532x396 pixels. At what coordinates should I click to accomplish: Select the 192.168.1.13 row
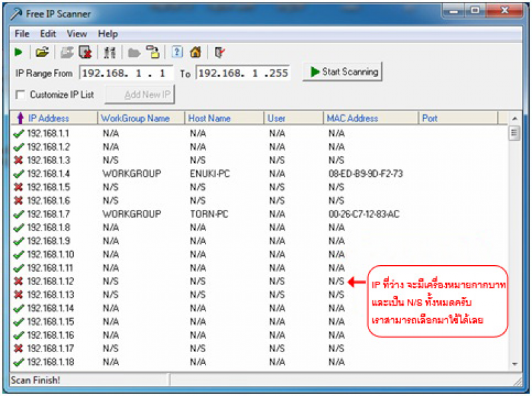(259, 294)
